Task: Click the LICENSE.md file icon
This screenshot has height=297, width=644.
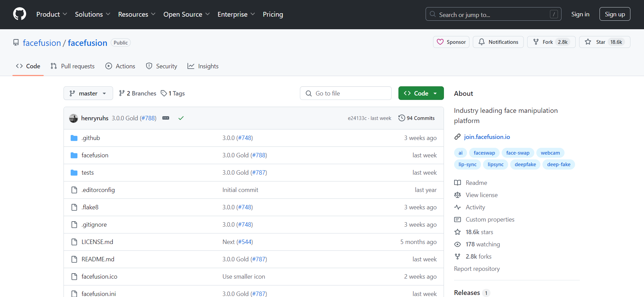Action: click(74, 242)
